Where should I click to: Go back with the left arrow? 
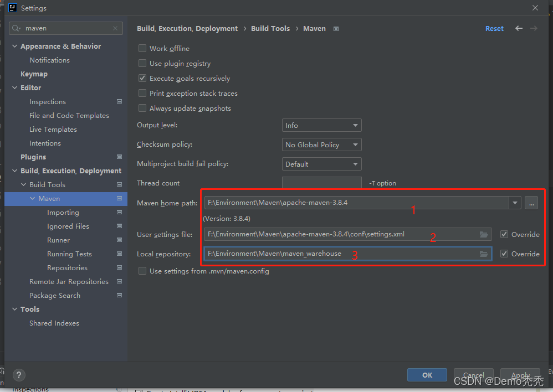click(519, 28)
